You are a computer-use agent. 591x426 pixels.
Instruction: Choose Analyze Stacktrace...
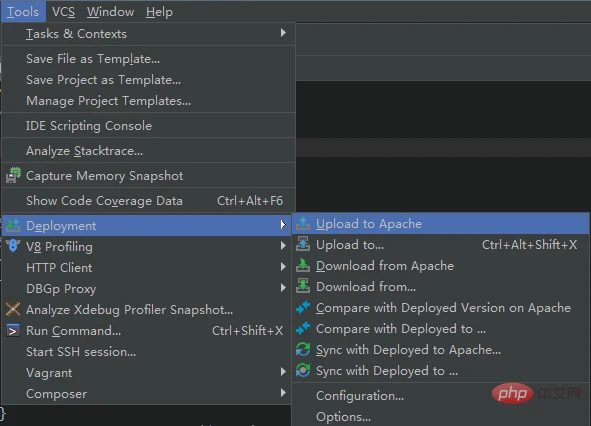tap(148, 151)
